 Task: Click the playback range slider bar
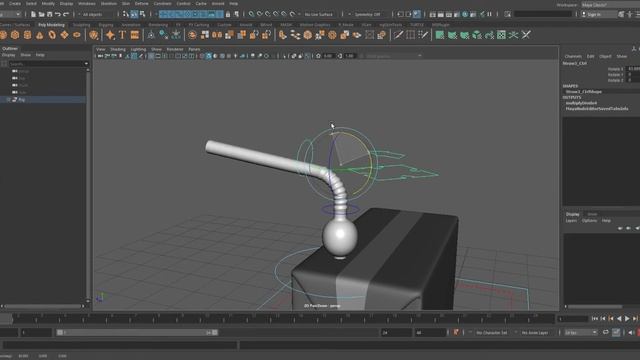(x=137, y=333)
